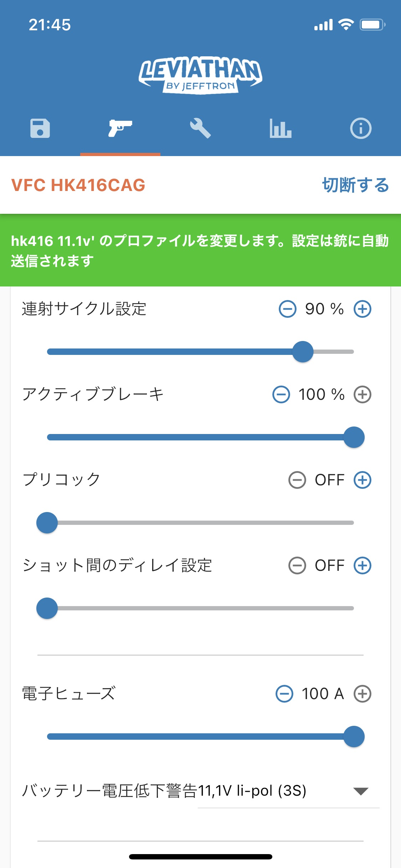This screenshot has height=868, width=401.
Task: Tap 切断する to disconnect
Action: coord(355,185)
